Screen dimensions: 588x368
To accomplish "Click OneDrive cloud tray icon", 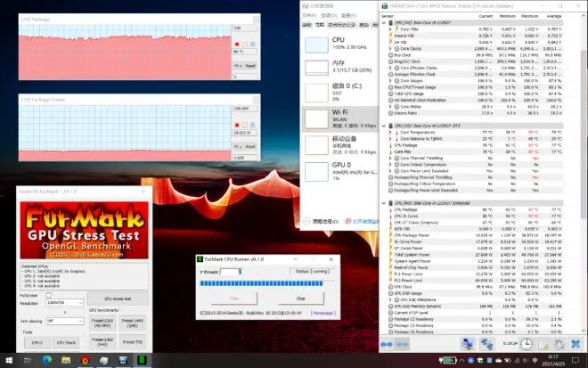I will coord(498,361).
